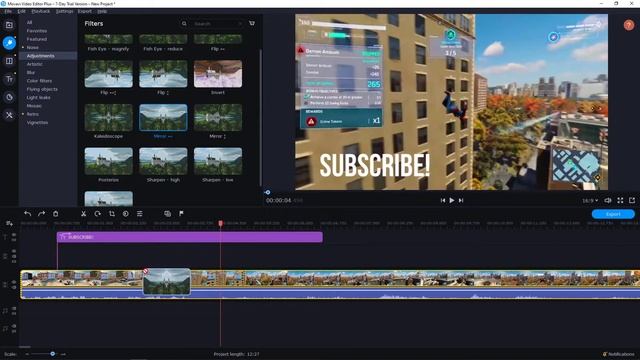Play the preview video
This screenshot has height=360, width=640.
452,200
